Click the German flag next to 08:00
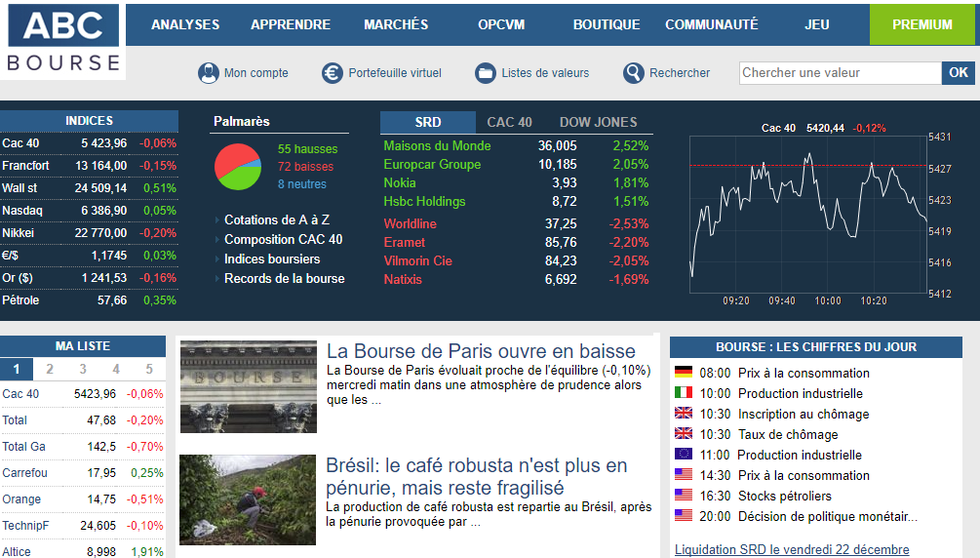 [684, 373]
